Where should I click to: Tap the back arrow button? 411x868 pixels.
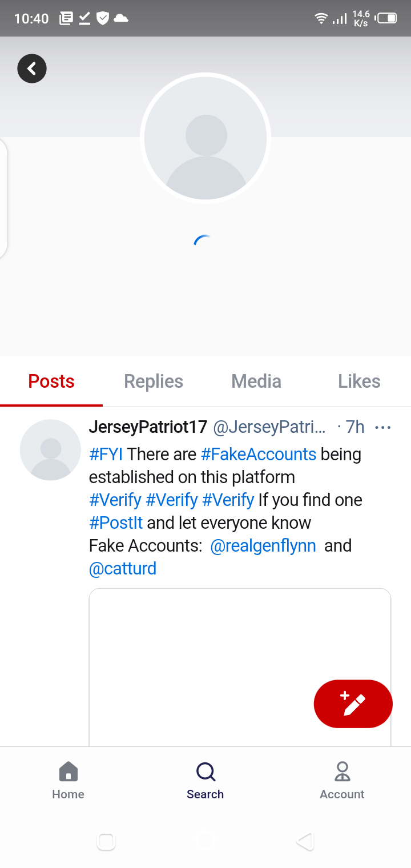click(x=32, y=69)
